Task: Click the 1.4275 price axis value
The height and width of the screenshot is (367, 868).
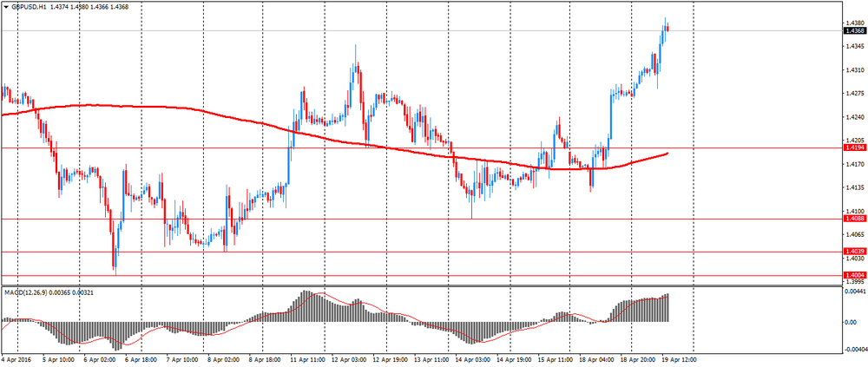Action: 853,94
